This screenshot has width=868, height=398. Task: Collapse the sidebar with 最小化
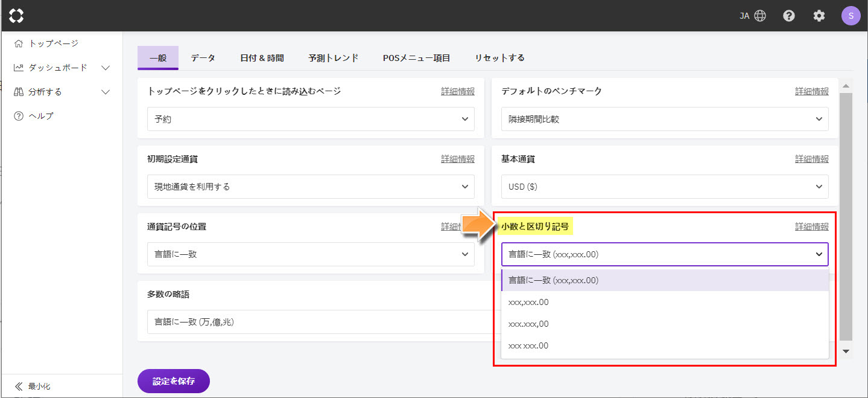click(x=39, y=386)
